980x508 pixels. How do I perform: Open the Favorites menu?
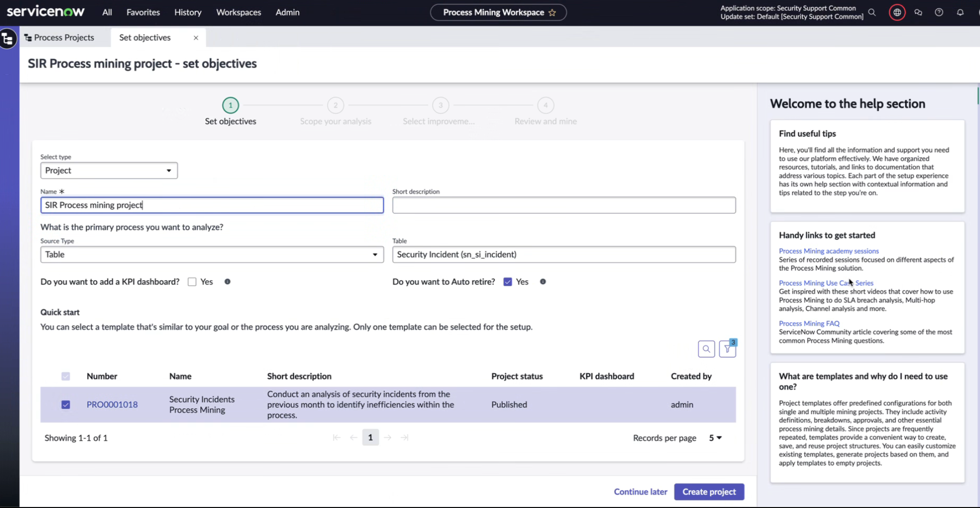coord(143,12)
